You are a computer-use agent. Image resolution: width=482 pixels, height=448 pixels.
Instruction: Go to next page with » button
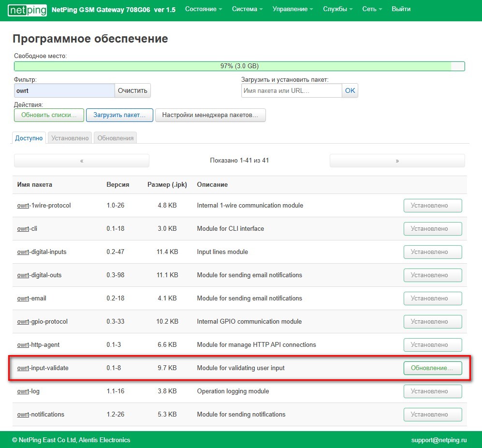397,161
